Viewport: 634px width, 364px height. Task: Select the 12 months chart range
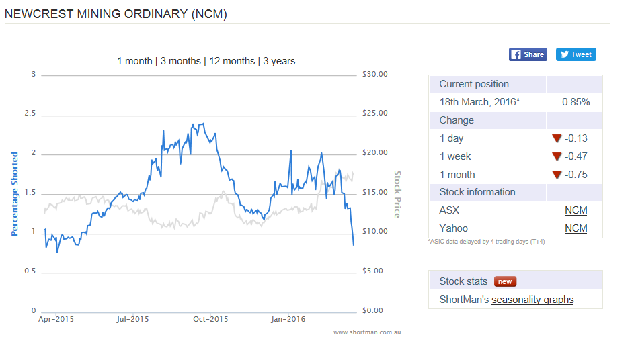pyautogui.click(x=232, y=61)
